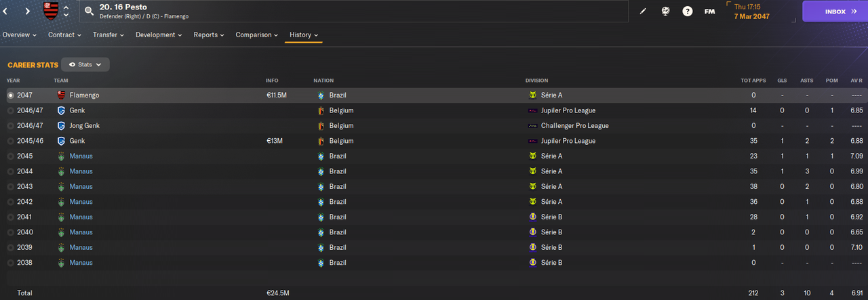Open the History tab
This screenshot has height=300, width=868.
(303, 35)
